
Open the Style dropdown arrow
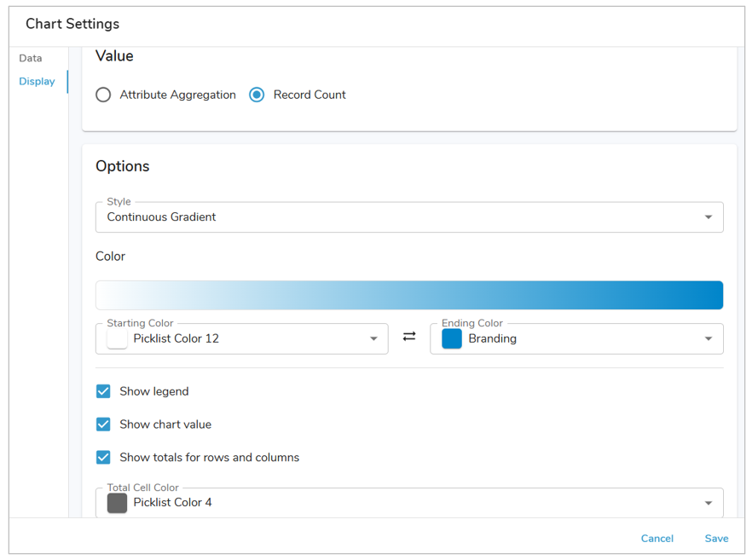(708, 217)
